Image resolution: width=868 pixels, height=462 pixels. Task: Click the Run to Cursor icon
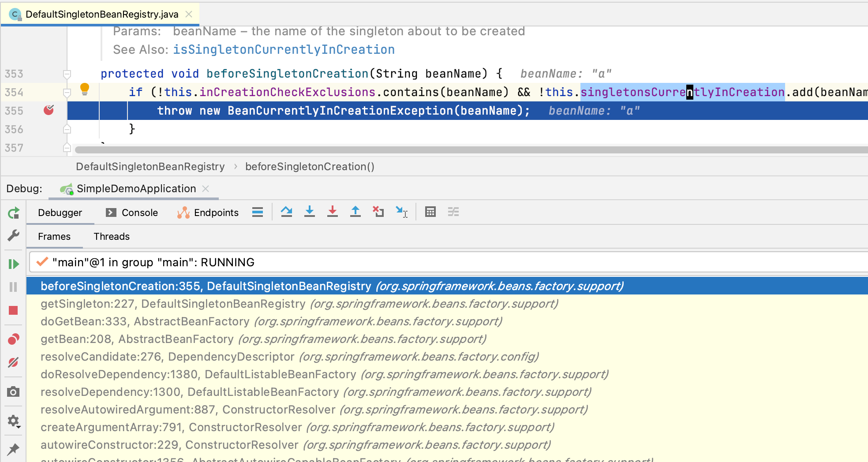click(402, 212)
